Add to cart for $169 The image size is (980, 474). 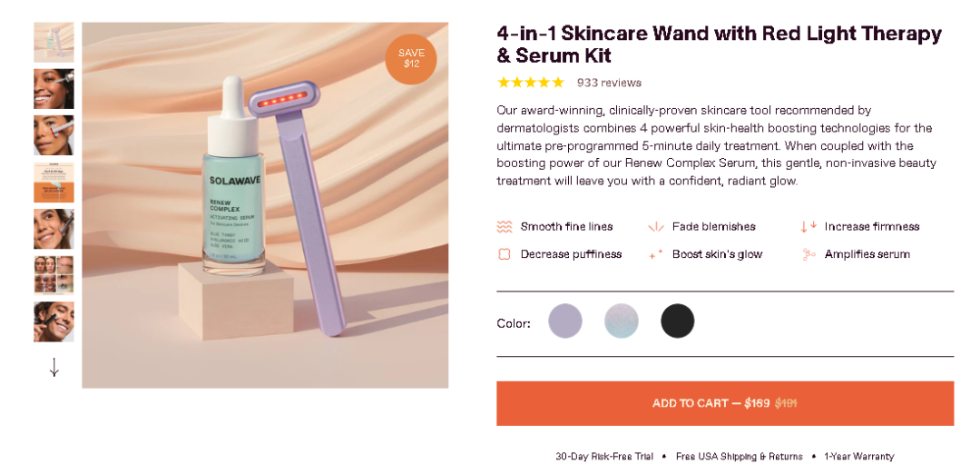pos(724,403)
